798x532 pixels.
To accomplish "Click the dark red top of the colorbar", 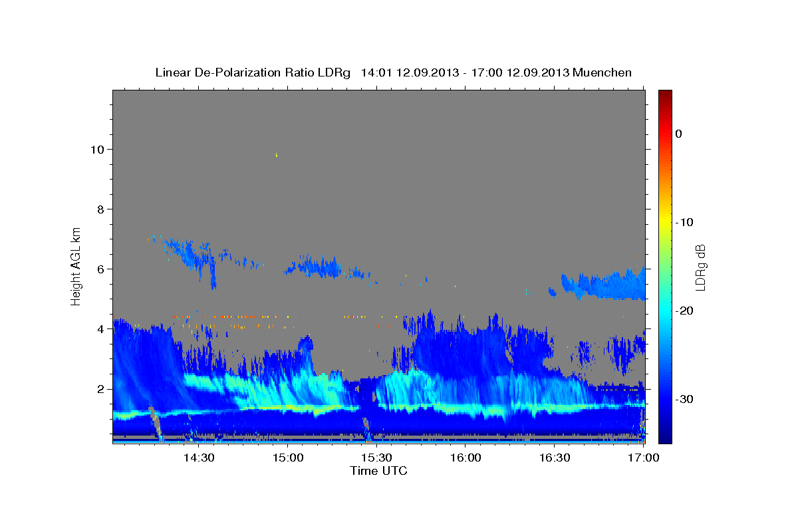I will 665,96.
